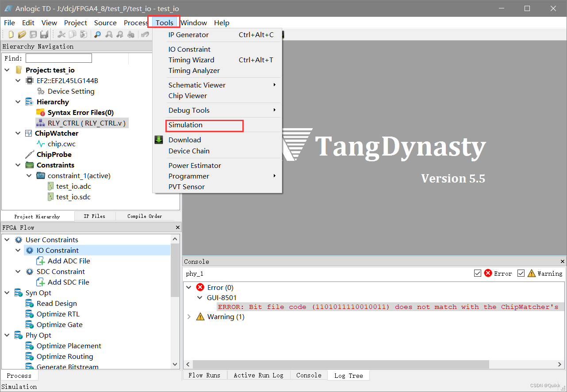
Task: Click the Open folder toolbar icon
Action: (22, 34)
